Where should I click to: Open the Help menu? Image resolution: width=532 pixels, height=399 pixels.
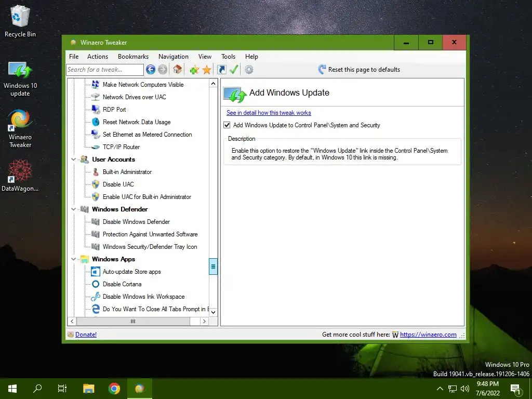(251, 57)
